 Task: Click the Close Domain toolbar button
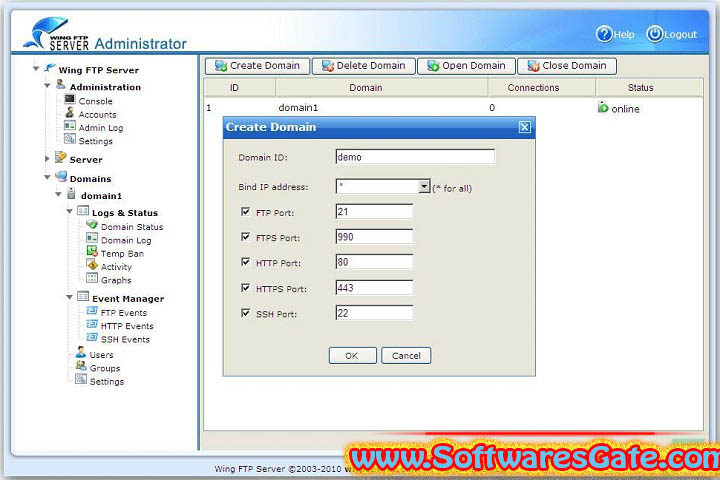[567, 66]
